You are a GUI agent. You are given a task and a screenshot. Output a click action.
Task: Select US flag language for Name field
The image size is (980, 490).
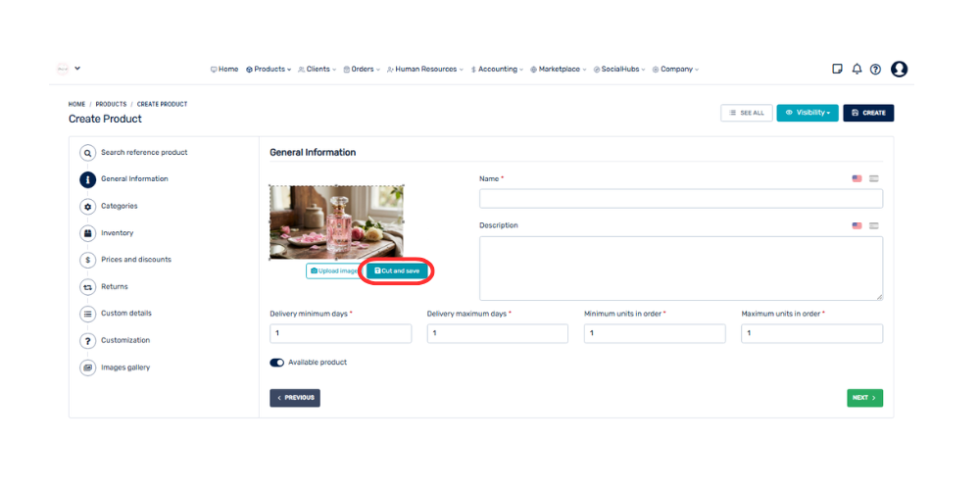(x=857, y=178)
